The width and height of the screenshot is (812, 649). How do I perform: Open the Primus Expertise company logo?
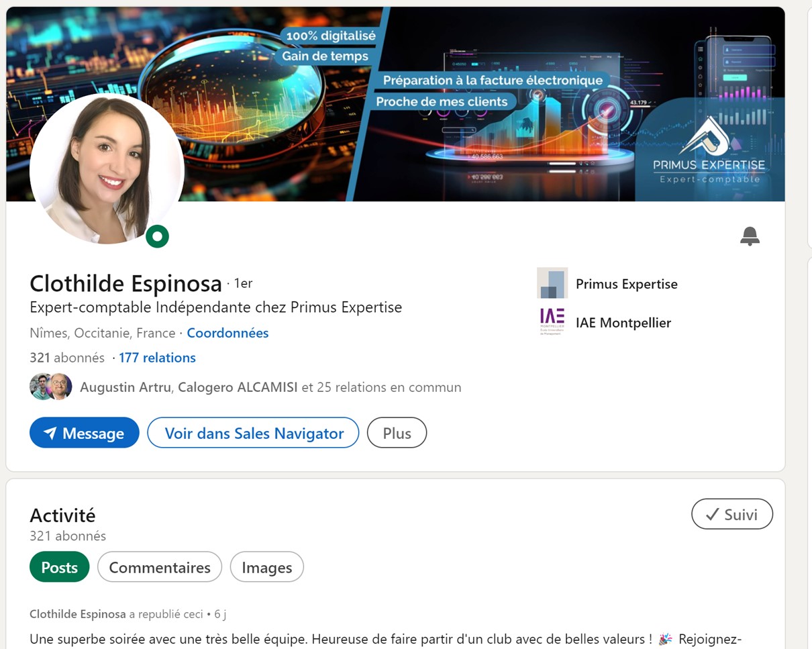552,284
